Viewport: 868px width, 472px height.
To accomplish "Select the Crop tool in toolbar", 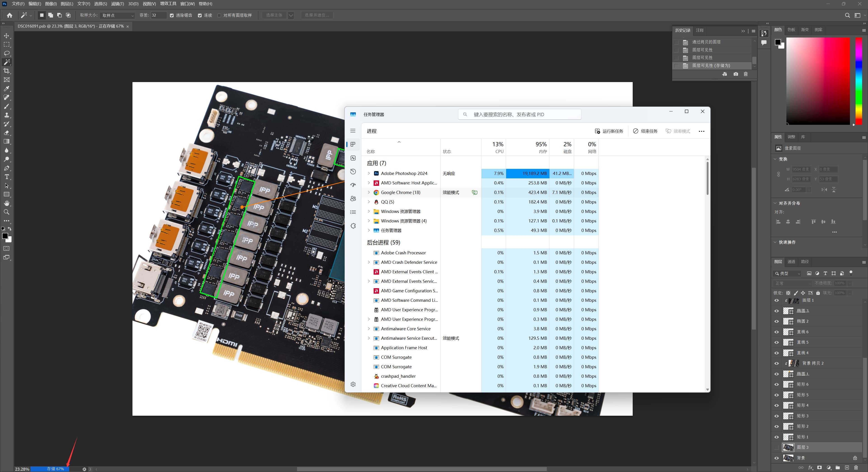I will click(x=6, y=71).
